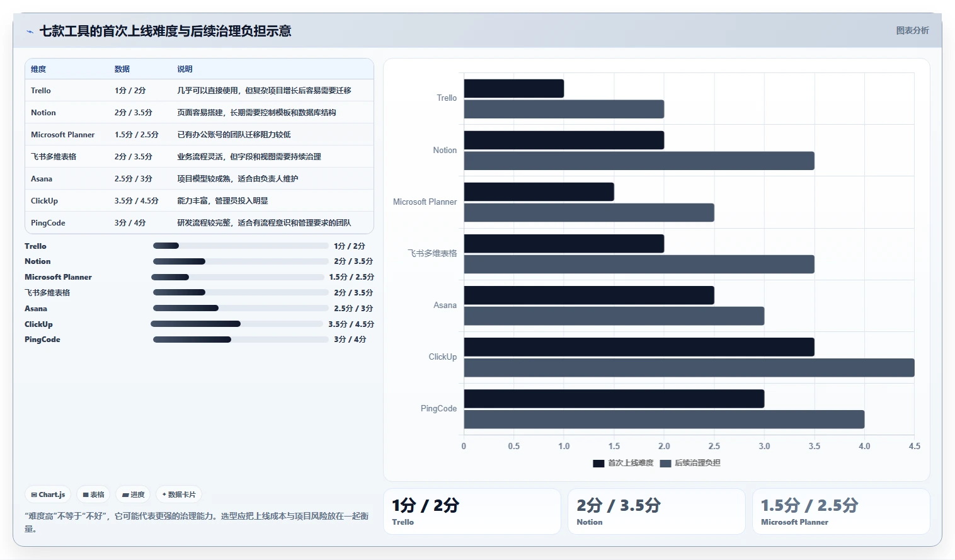Click the '4.5' x-axis tick label
The width and height of the screenshot is (955, 560).
[914, 446]
